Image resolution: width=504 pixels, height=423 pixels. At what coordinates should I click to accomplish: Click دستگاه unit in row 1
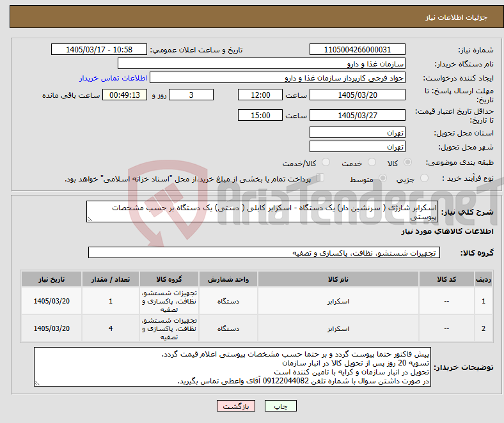pyautogui.click(x=228, y=301)
